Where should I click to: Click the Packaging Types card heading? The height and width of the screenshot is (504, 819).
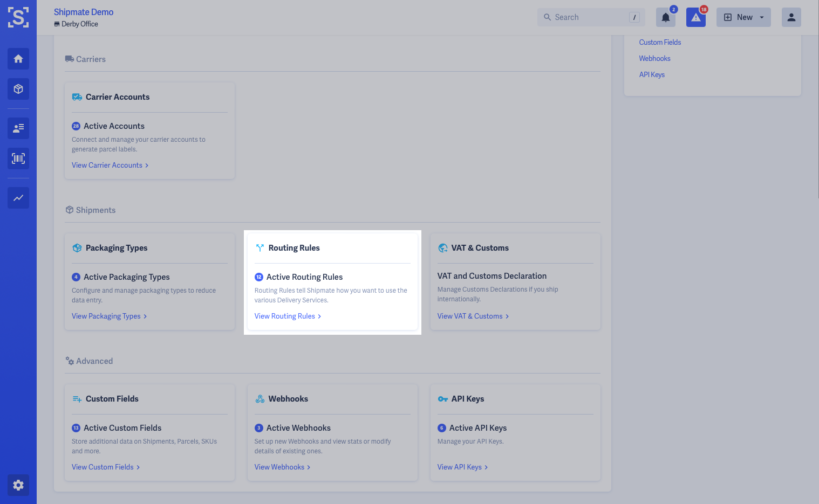[117, 248]
